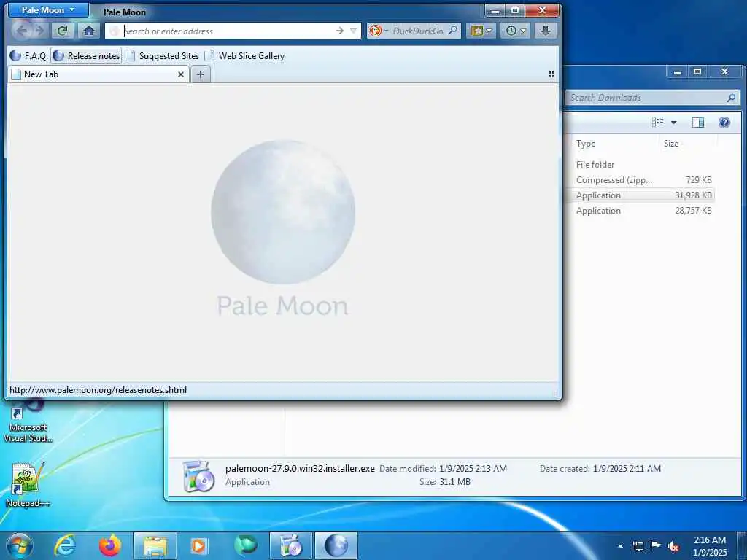Open Windows Media Player from taskbar
The image size is (747, 560).
click(x=198, y=545)
